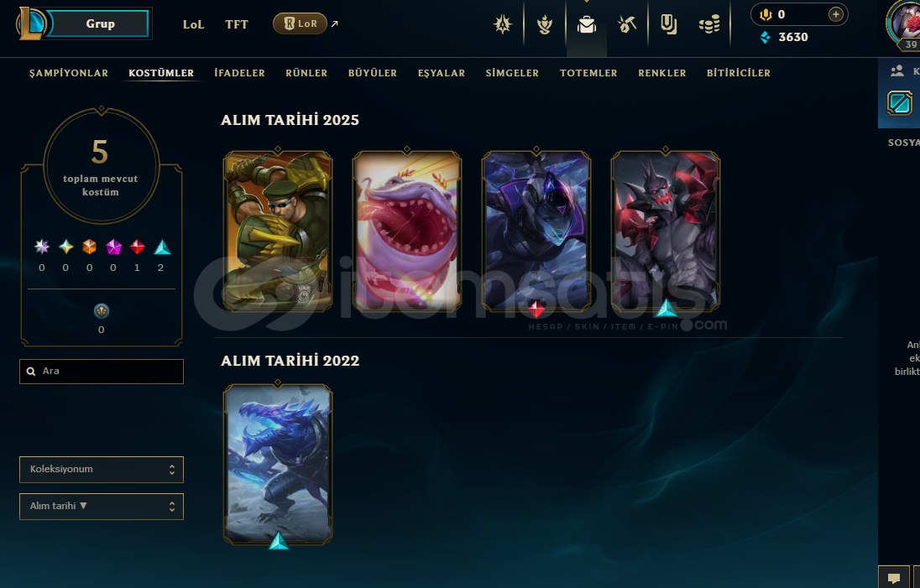Add RP with plus button
The width and height of the screenshot is (920, 588).
835,14
